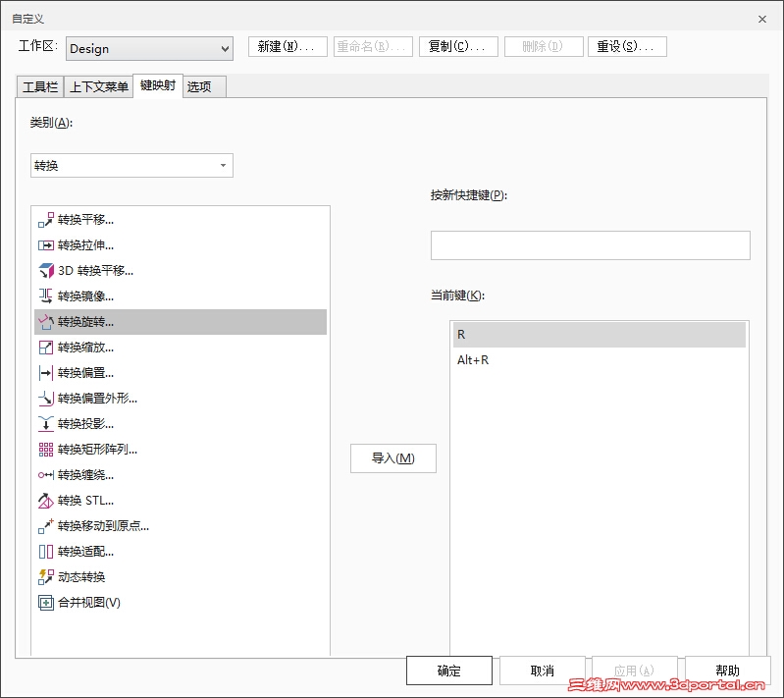Confirm with the 确定 button
Image resolution: width=784 pixels, height=698 pixels.
pos(449,671)
